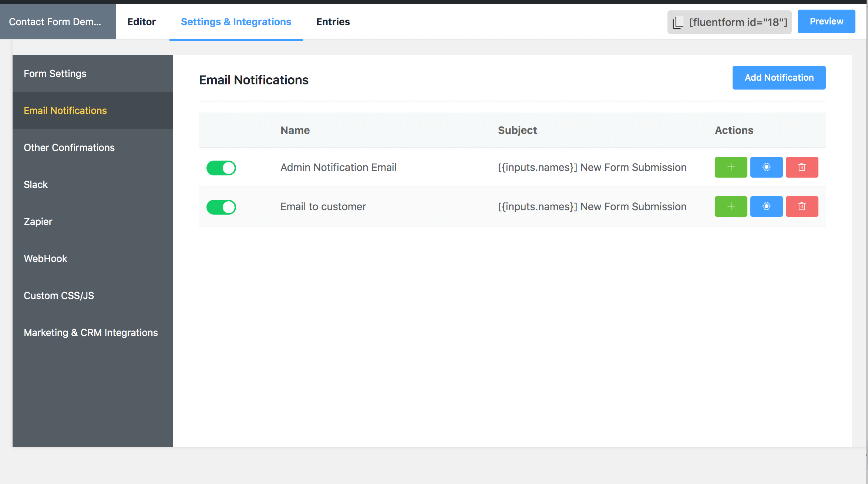Viewport: 868px width, 484px height.
Task: Open settings gear for Admin Notification Email
Action: pos(766,167)
